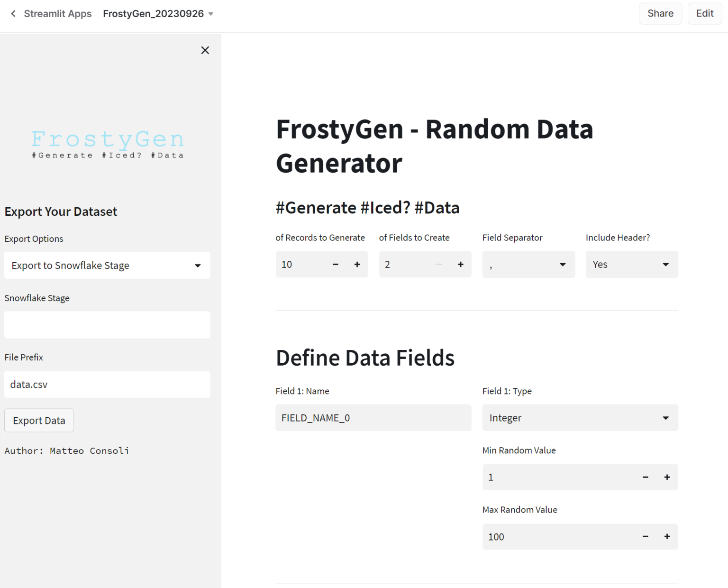
Task: Click the File Prefix field showing data.csv
Action: point(107,384)
